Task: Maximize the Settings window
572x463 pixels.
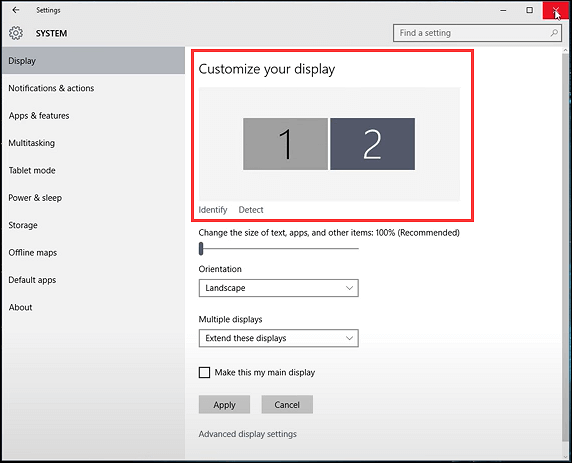Action: [x=529, y=10]
